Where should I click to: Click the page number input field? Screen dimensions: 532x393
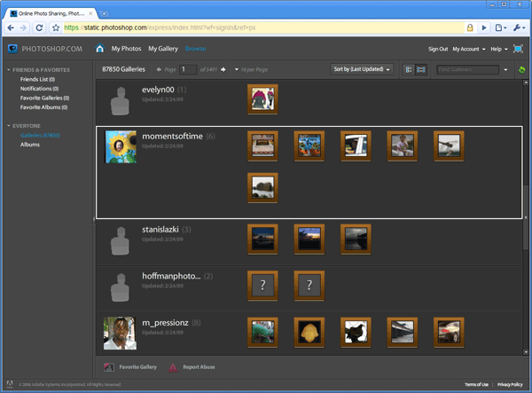188,69
